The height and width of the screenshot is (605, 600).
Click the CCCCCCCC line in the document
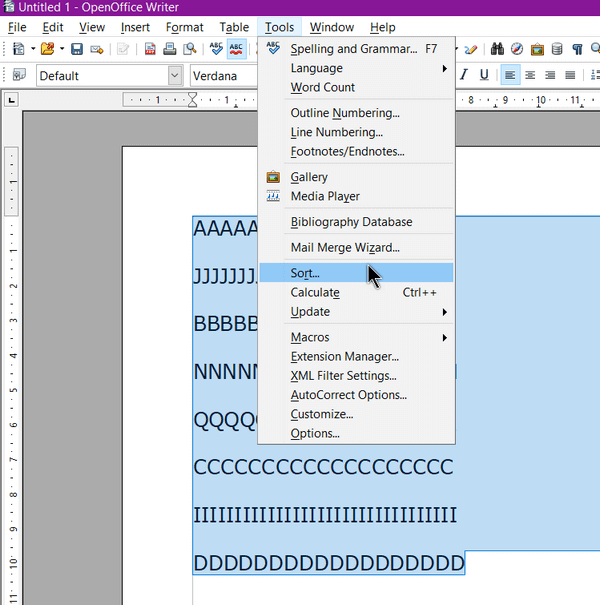click(x=323, y=467)
